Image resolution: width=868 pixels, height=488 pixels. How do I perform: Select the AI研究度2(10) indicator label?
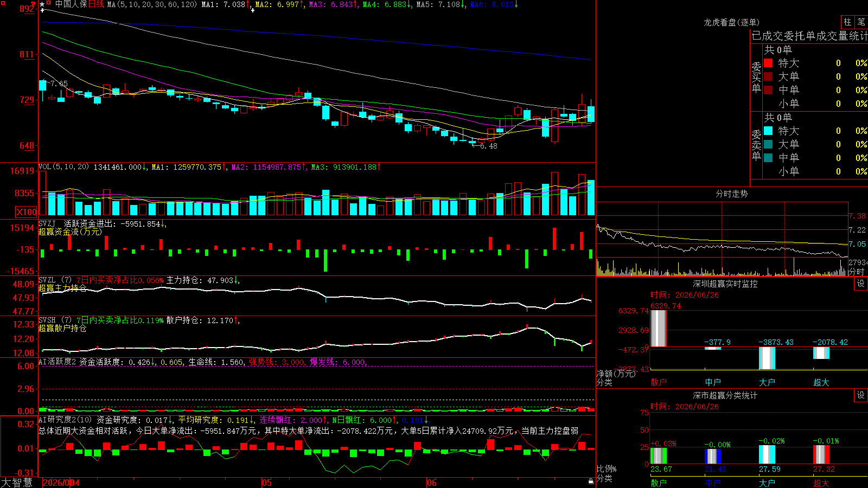point(65,420)
